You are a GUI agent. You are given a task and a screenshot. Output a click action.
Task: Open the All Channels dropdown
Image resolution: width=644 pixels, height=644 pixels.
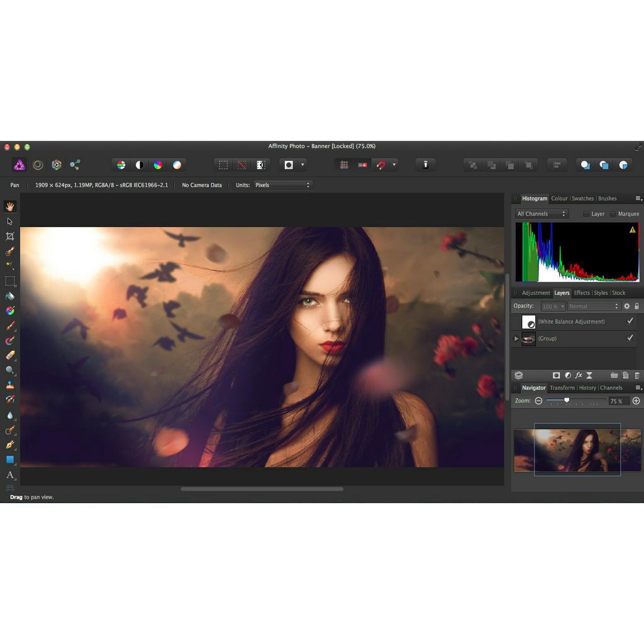541,214
